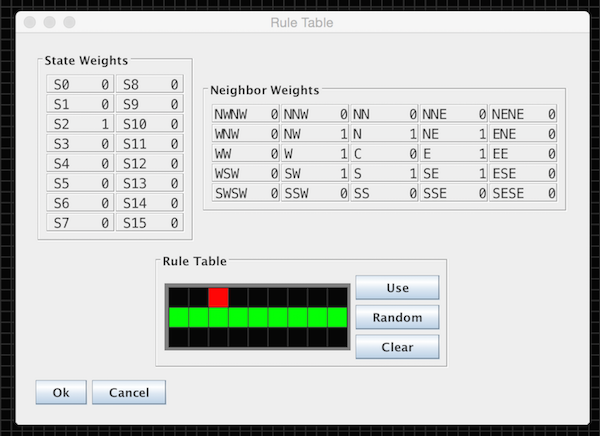Edit the S3 state weight field
Screen dimensions: 600x436
pyautogui.click(x=80, y=144)
